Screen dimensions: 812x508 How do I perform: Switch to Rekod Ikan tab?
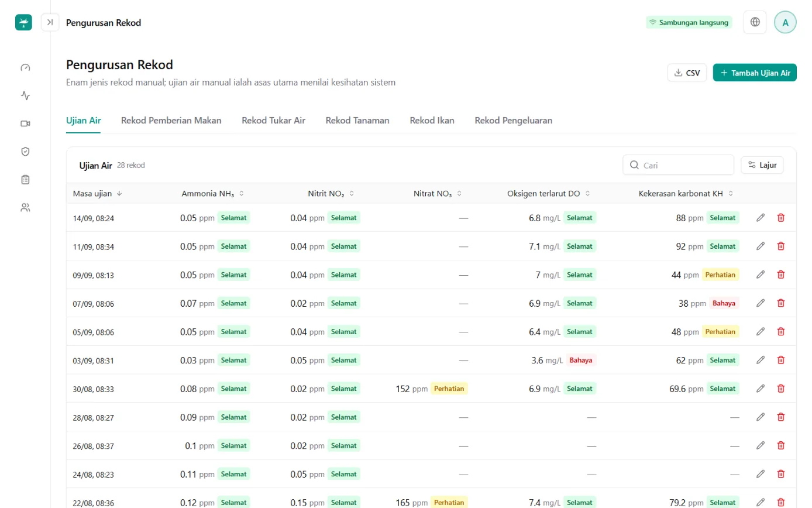(x=432, y=121)
